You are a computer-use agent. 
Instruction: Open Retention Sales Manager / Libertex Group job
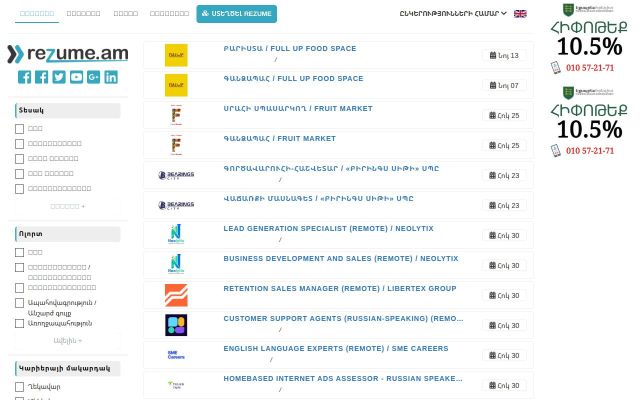340,289
